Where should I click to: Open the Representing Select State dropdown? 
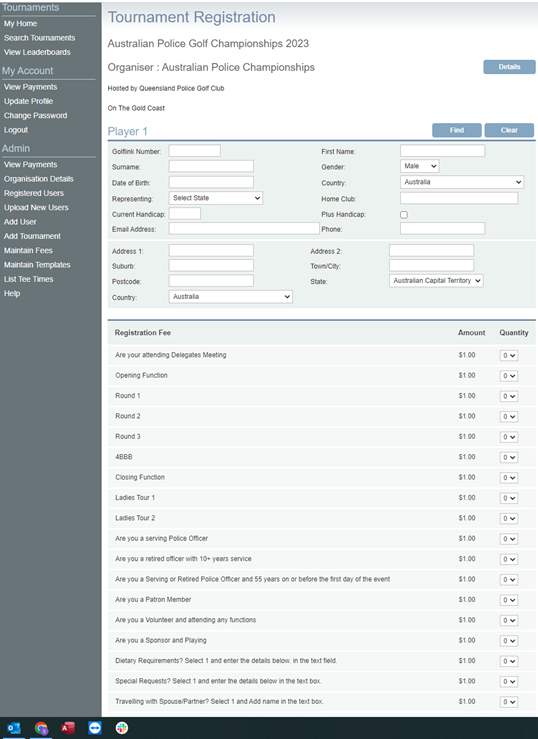click(216, 198)
